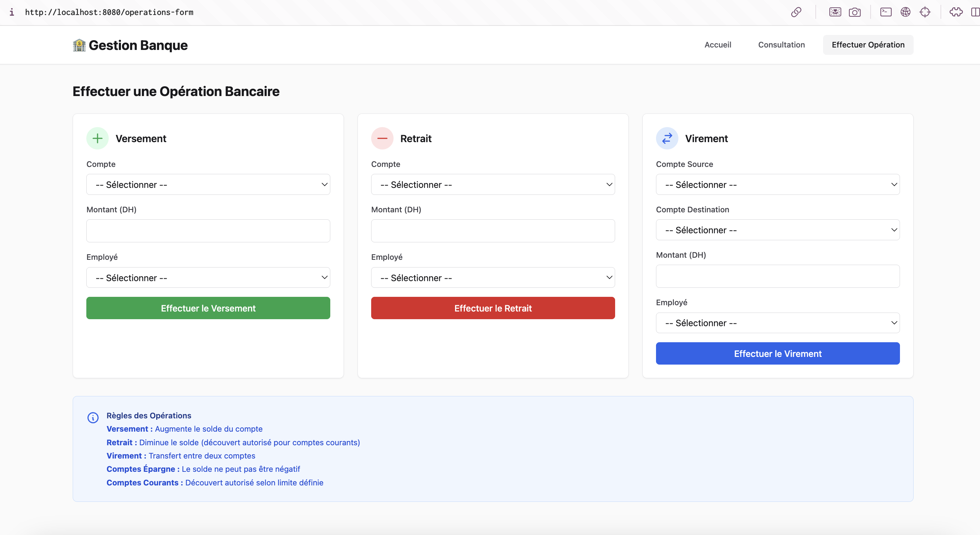The image size is (980, 535).
Task: Click the flower image capture icon
Action: point(835,12)
